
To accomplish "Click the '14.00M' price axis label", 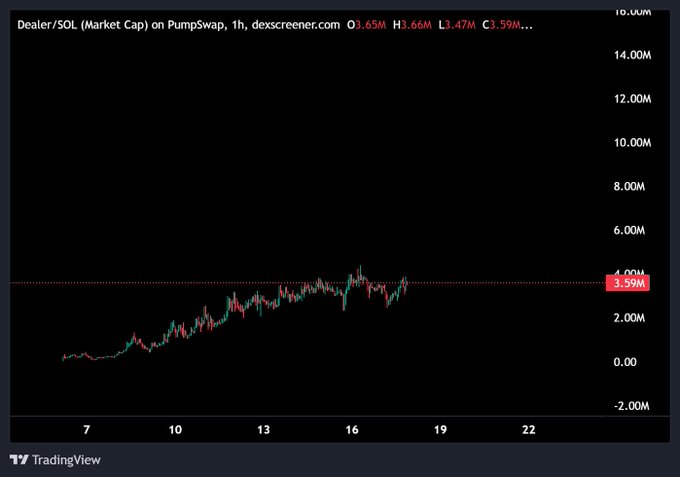I will (632, 55).
